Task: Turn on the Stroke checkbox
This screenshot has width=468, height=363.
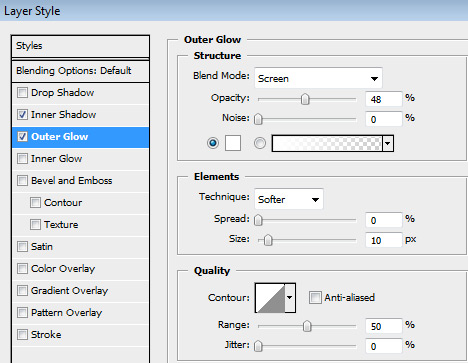Action: (22, 334)
